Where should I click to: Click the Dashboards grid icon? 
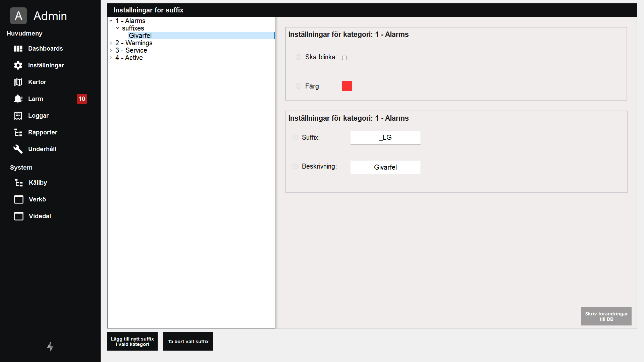point(18,49)
